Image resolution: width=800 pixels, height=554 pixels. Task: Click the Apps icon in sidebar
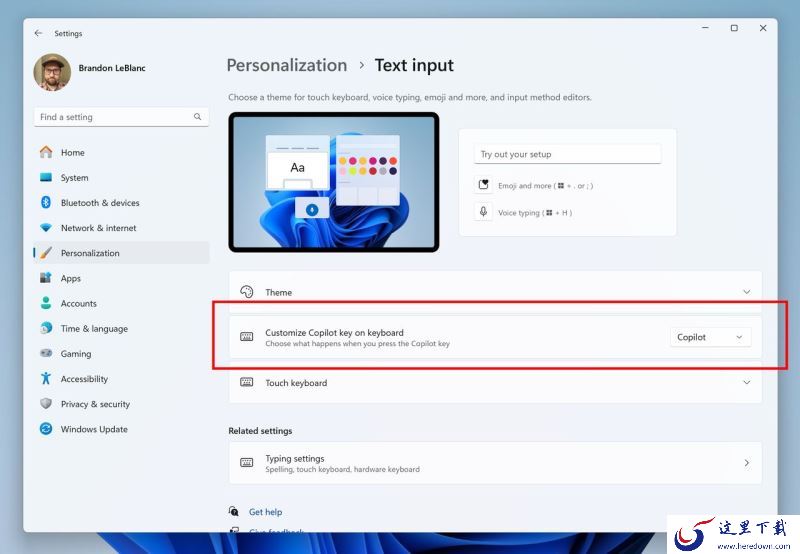46,278
